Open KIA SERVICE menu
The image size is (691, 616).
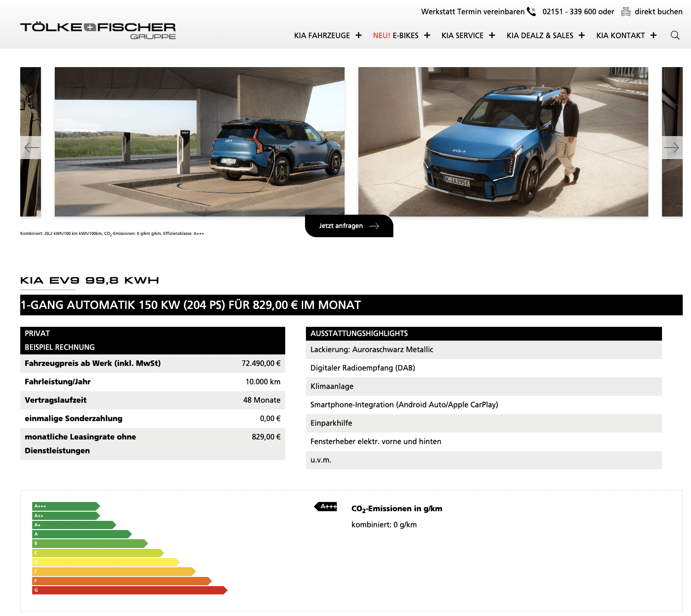click(462, 35)
